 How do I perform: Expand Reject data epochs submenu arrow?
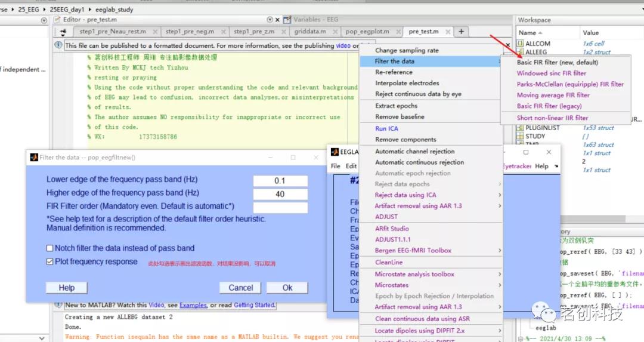click(500, 184)
